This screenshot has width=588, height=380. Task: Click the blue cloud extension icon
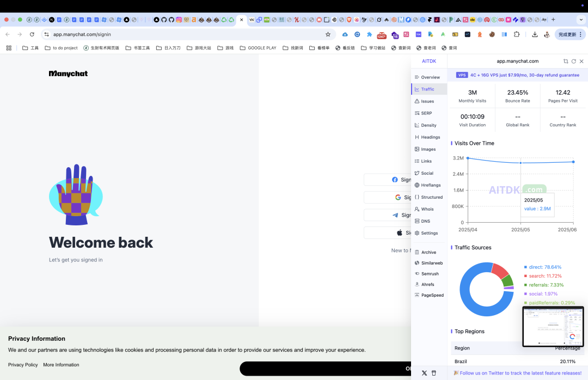pyautogui.click(x=345, y=34)
